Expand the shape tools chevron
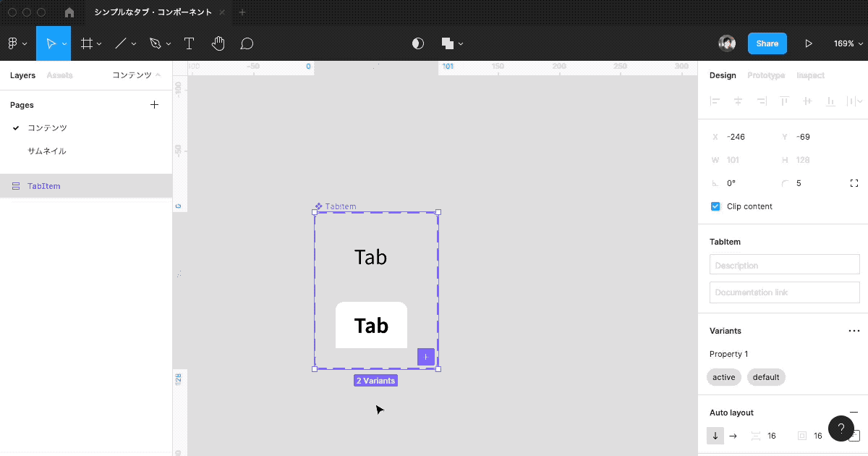868x456 pixels. point(133,43)
